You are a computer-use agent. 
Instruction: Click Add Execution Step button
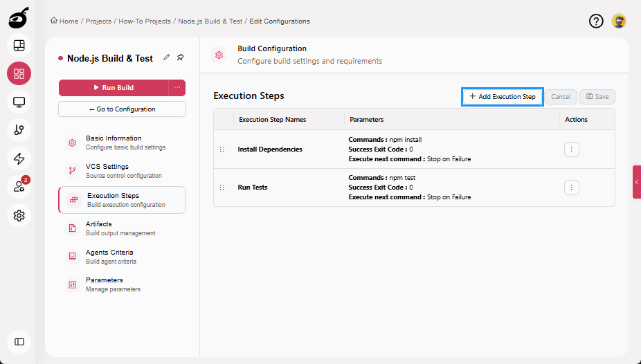pyautogui.click(x=503, y=96)
